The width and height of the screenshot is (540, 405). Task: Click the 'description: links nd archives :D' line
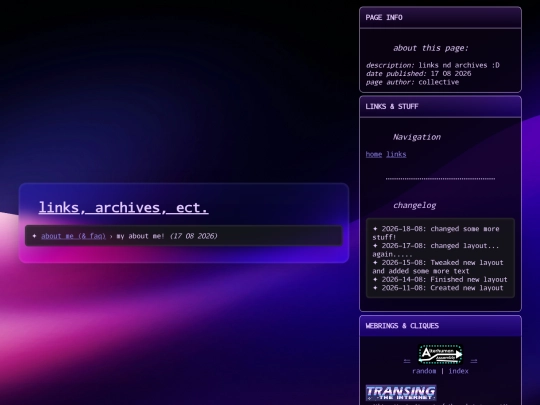tap(433, 65)
